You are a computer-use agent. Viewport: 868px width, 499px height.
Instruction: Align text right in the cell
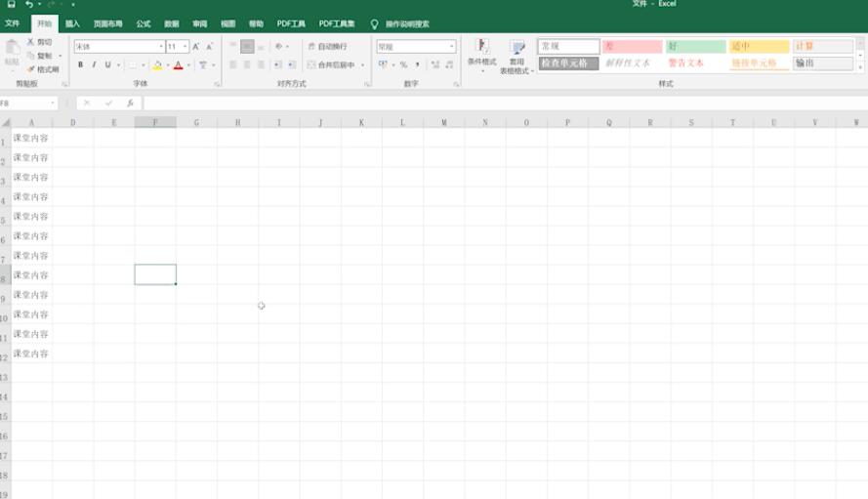[261, 64]
